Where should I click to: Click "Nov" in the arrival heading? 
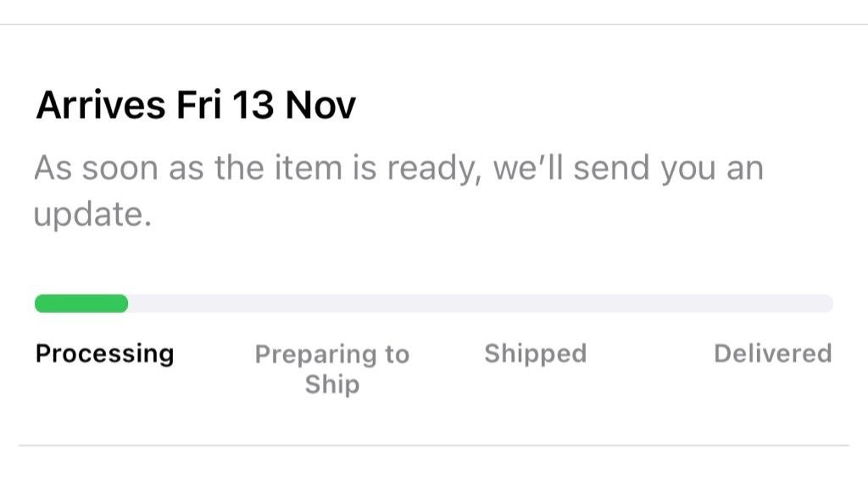click(x=320, y=106)
